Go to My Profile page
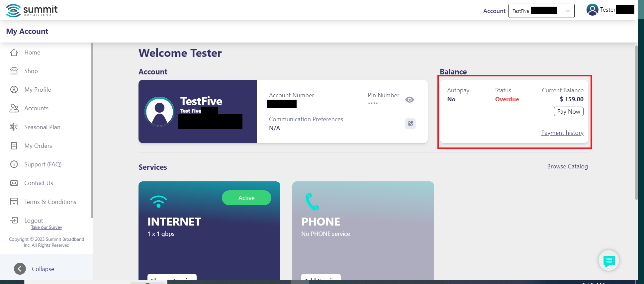Screen dimensions: 644x284 coord(38,90)
